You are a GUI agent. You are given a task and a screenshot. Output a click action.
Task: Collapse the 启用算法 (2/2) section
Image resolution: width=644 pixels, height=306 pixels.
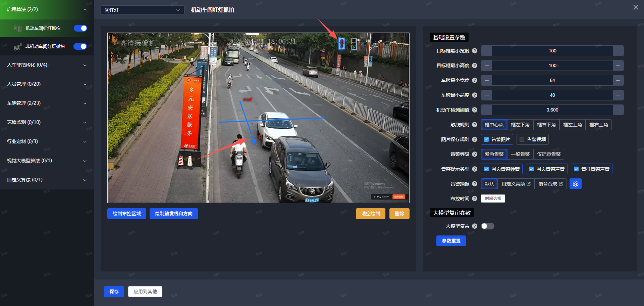pos(47,9)
